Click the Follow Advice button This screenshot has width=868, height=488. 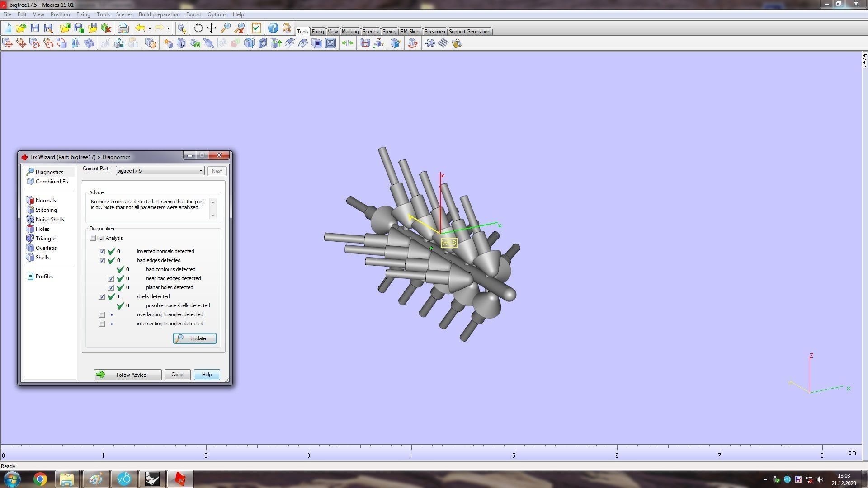coord(127,375)
